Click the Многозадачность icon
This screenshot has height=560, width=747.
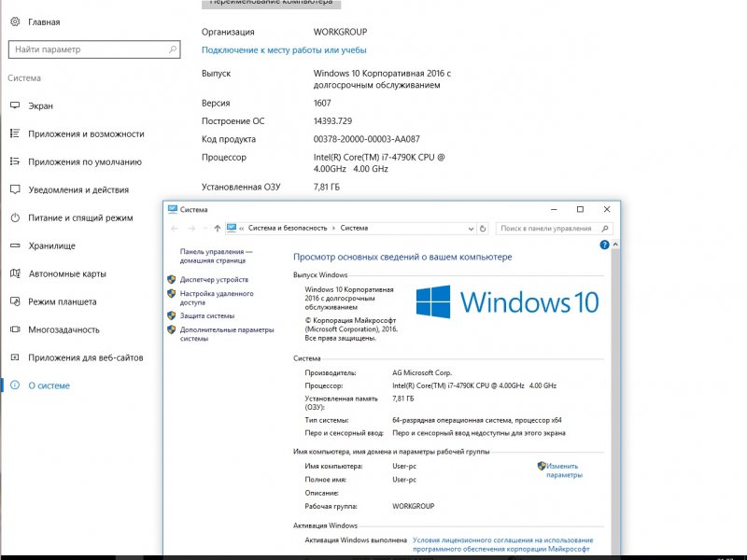pos(15,329)
